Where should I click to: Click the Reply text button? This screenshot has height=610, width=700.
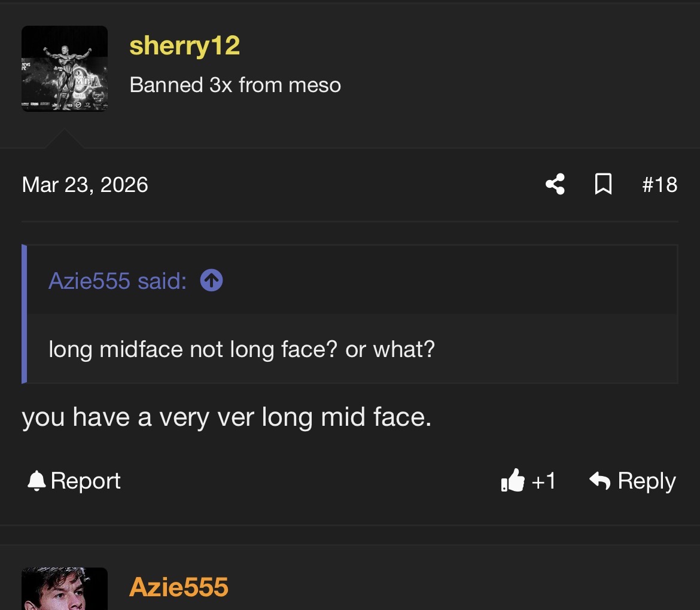point(646,481)
